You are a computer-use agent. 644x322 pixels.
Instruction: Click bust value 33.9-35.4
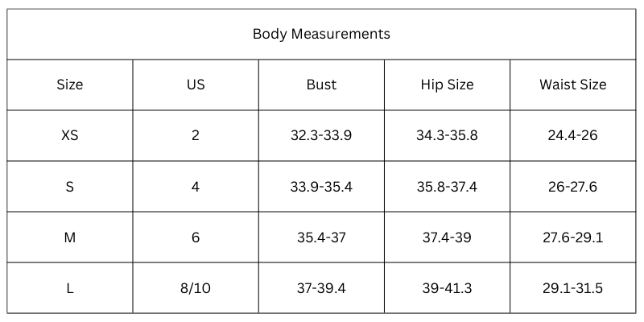click(x=321, y=187)
